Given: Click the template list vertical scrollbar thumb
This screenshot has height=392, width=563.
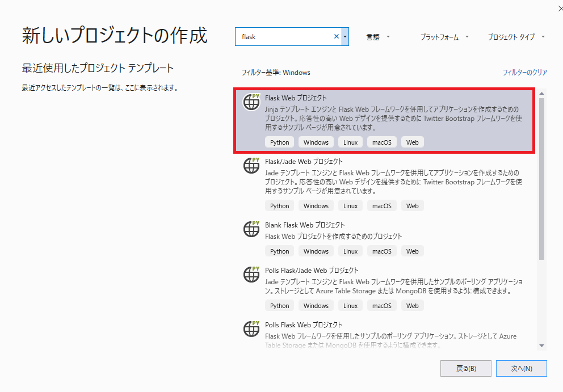Looking at the screenshot, I should click(542, 179).
